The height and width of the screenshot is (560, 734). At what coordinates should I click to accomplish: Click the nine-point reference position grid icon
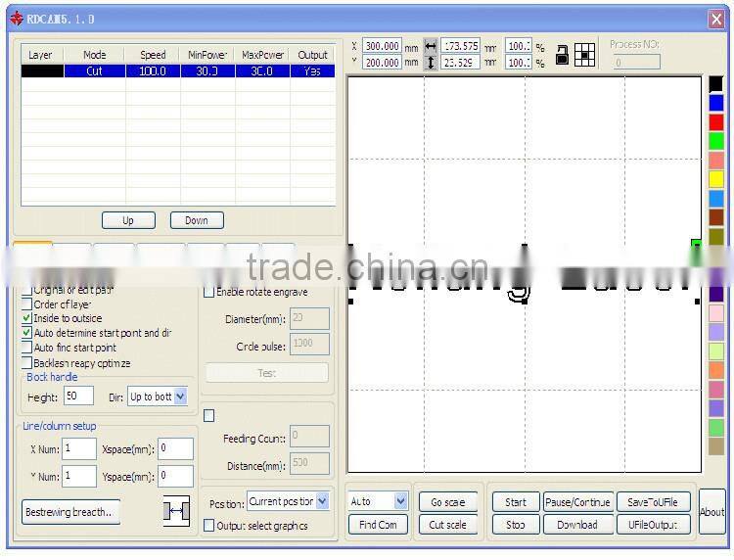(584, 55)
